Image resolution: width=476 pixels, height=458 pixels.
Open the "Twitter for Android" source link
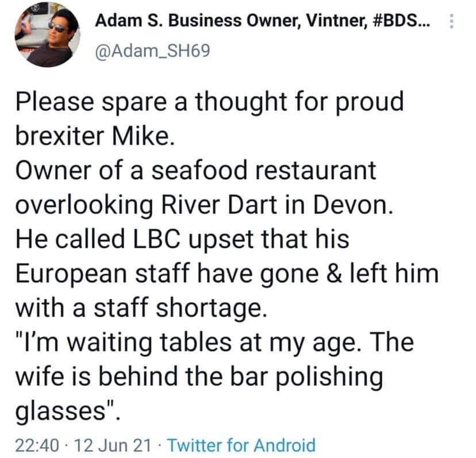[243, 444]
